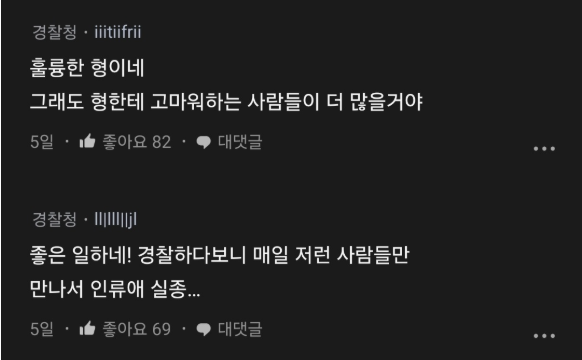582x360 pixels.
Task: Click the 경찰청 tag above the second comment
Action: [55, 219]
